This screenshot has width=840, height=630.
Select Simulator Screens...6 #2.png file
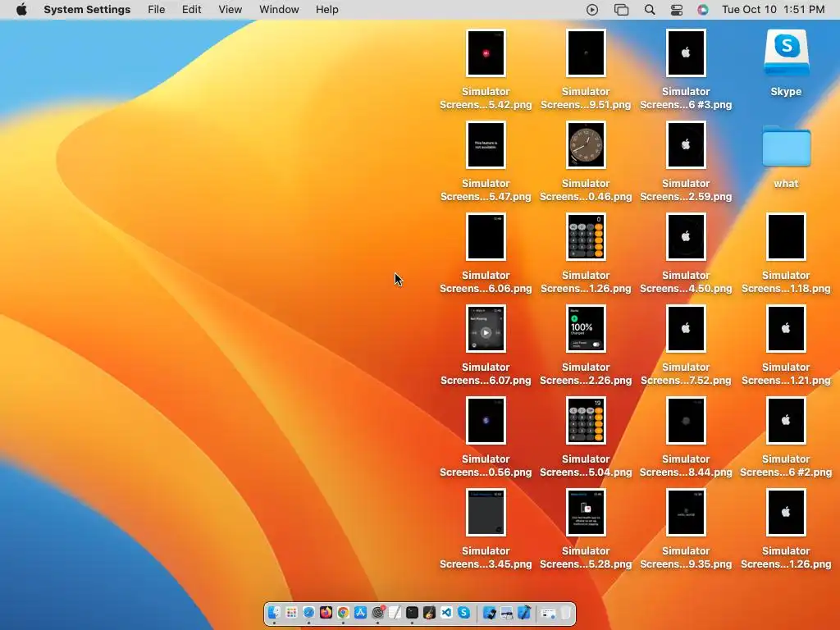coord(786,421)
